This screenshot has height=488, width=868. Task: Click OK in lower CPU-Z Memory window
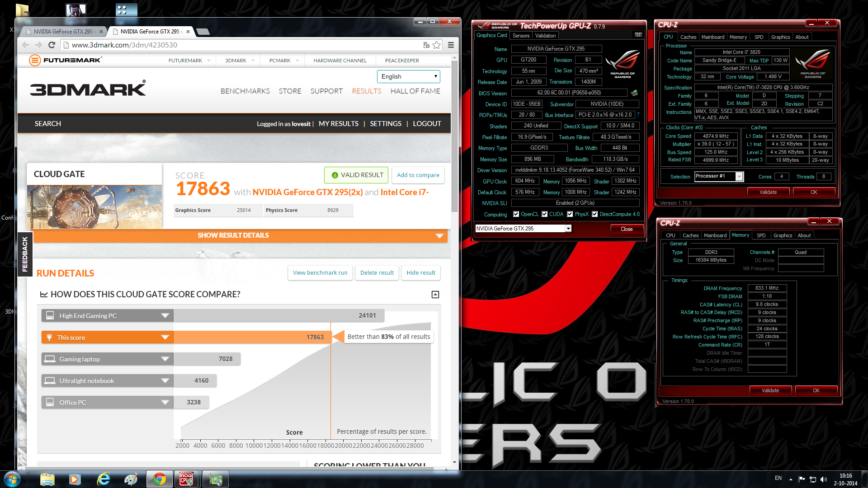pyautogui.click(x=816, y=390)
